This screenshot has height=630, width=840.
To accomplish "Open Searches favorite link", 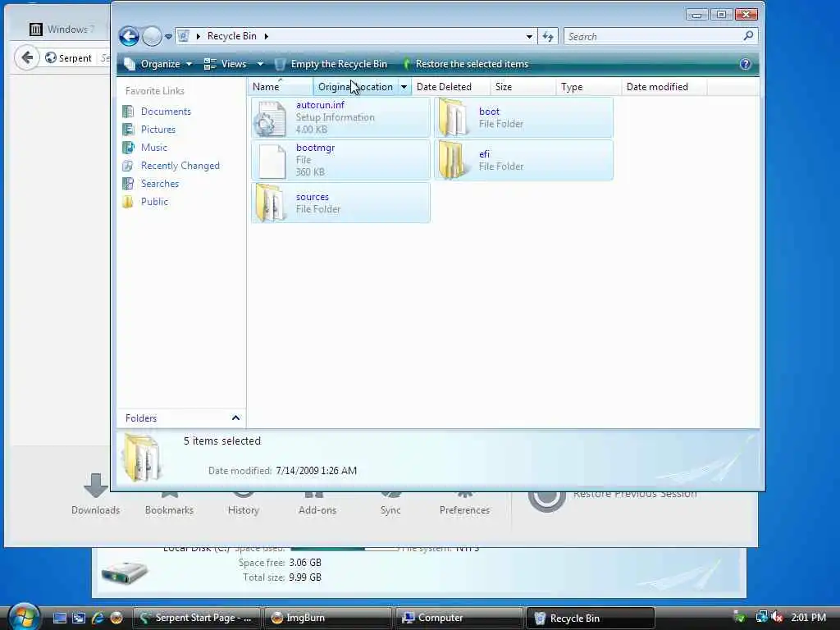I will point(160,184).
